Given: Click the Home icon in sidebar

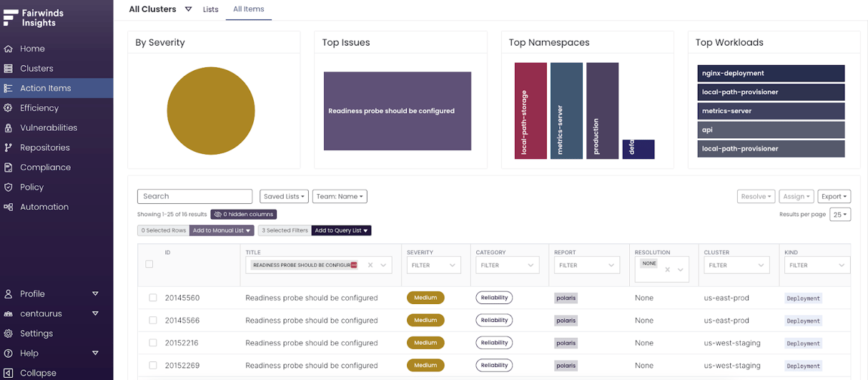Looking at the screenshot, I should (9, 49).
